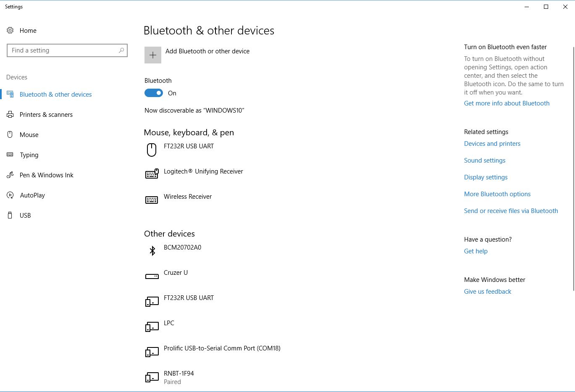The width and height of the screenshot is (575, 392).
Task: Select the Cruzer U storage device icon
Action: (152, 276)
